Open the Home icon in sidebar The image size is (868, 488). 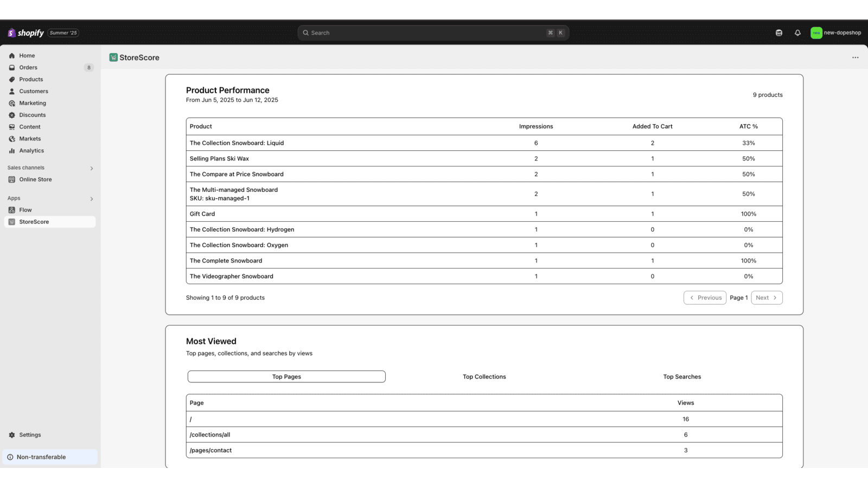[12, 55]
